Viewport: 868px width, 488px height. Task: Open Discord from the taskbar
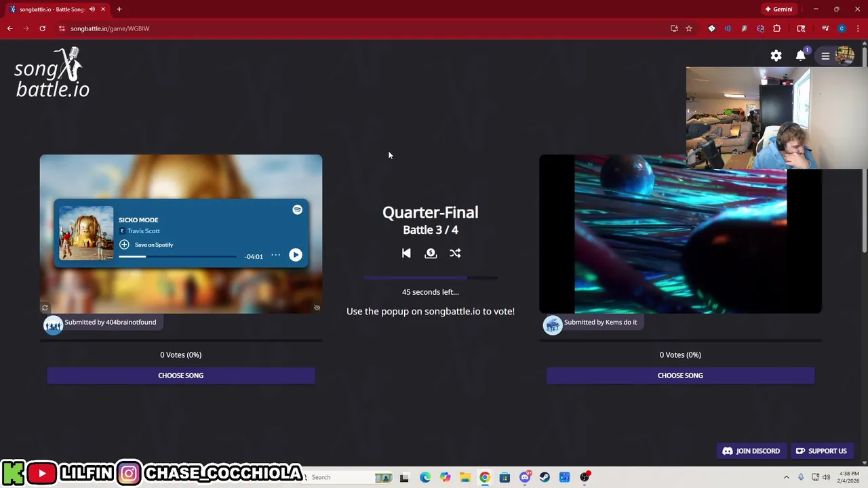tap(525, 477)
